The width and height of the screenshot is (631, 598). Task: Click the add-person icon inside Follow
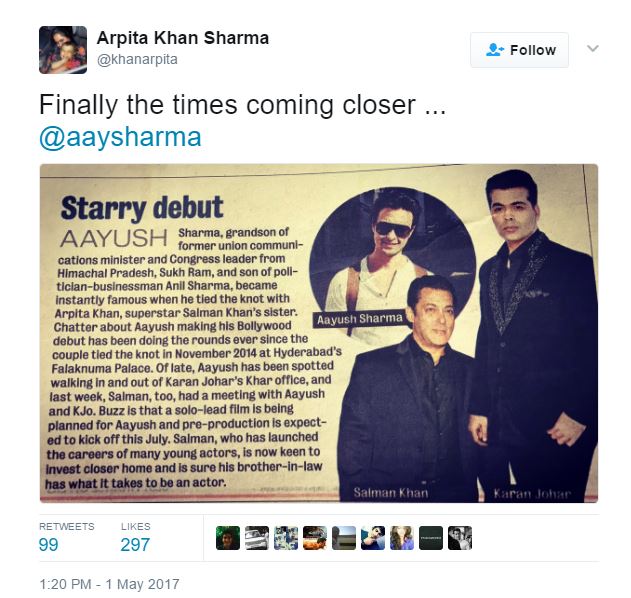coord(495,50)
